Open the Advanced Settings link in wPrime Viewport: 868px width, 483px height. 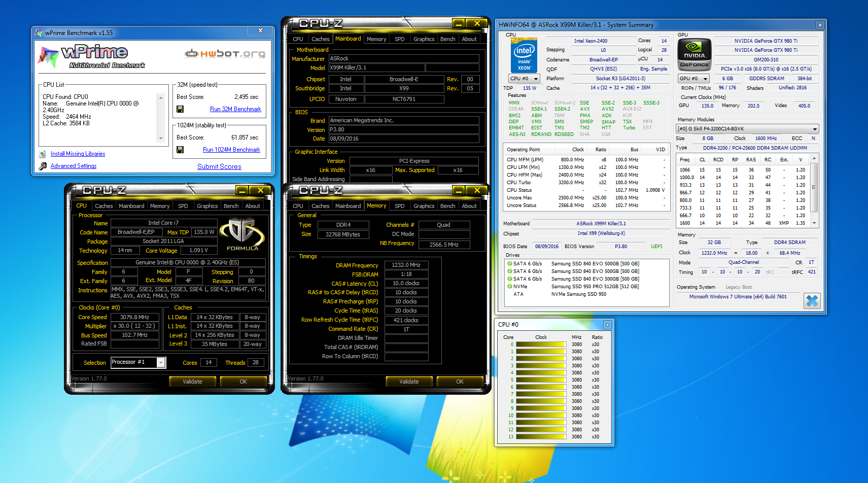[x=74, y=166]
